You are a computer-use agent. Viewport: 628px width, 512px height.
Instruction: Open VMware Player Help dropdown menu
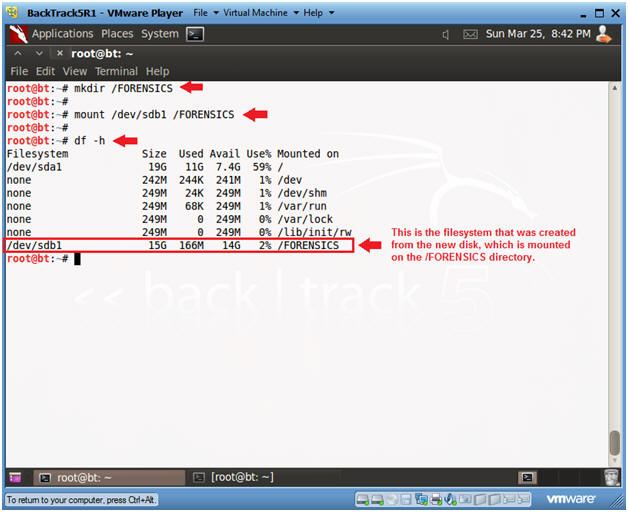point(318,13)
